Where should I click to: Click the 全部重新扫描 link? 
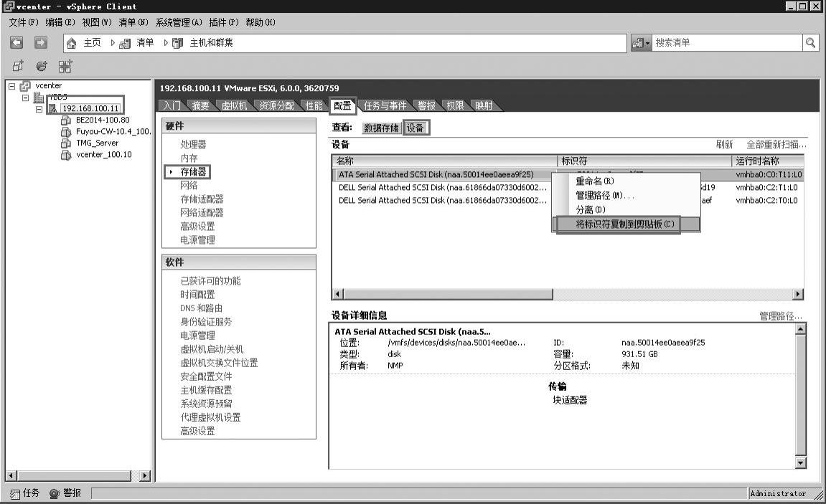pyautogui.click(x=776, y=145)
